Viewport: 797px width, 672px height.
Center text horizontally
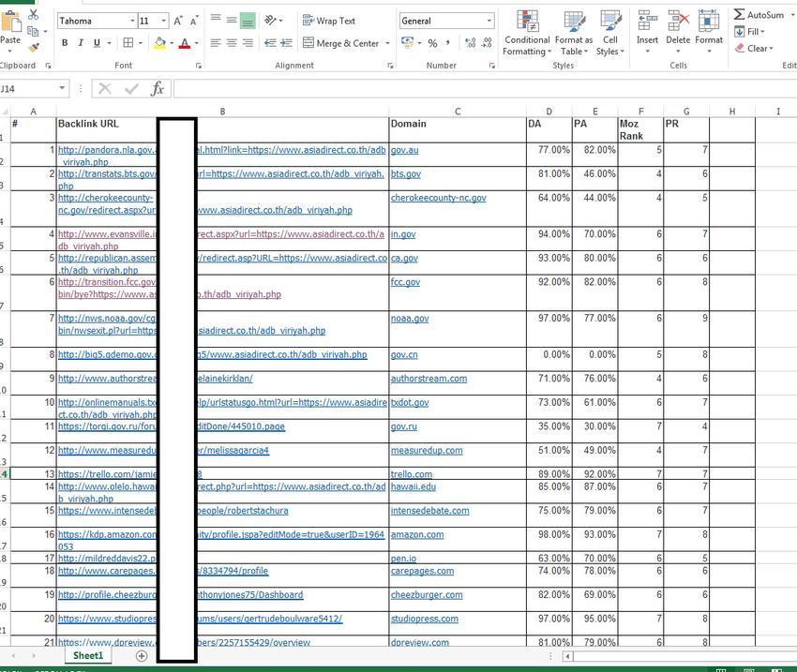(x=232, y=43)
